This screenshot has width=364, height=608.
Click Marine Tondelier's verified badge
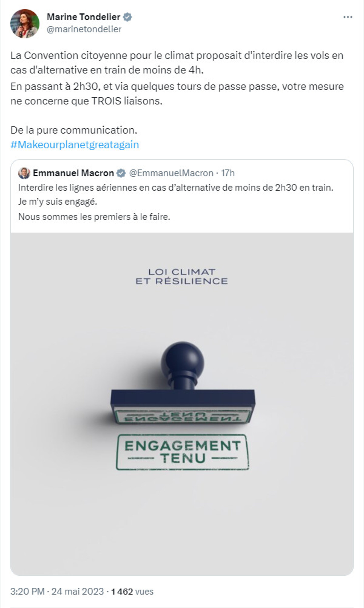click(x=127, y=17)
